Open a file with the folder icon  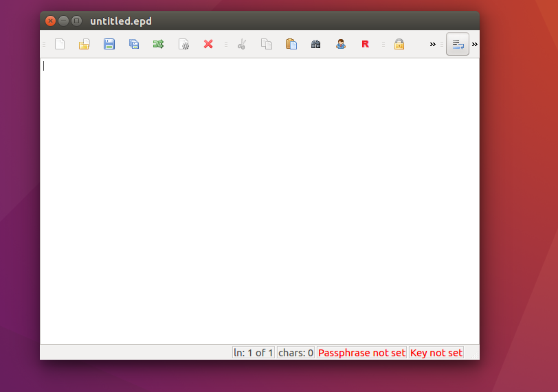[85, 44]
